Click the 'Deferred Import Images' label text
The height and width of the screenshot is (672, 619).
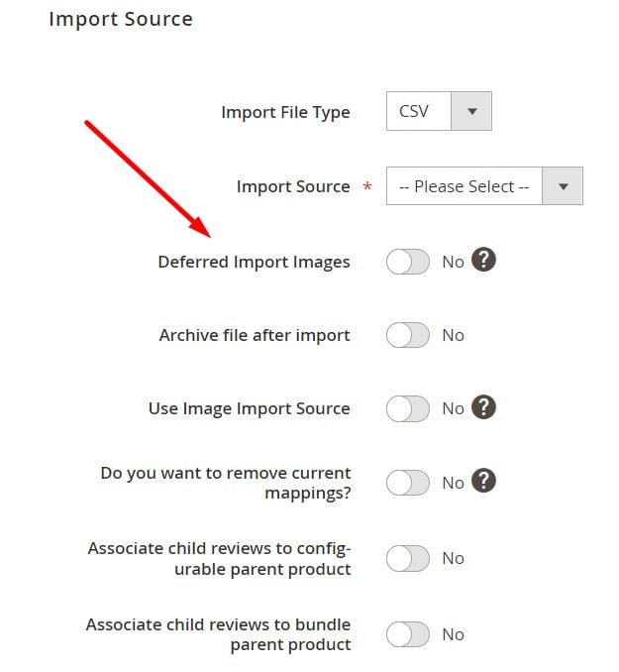pyautogui.click(x=254, y=262)
